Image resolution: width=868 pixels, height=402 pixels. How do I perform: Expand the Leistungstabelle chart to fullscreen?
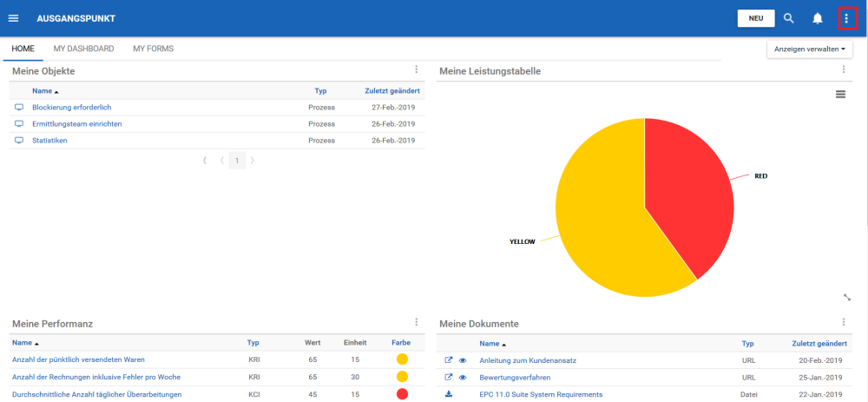point(846,297)
